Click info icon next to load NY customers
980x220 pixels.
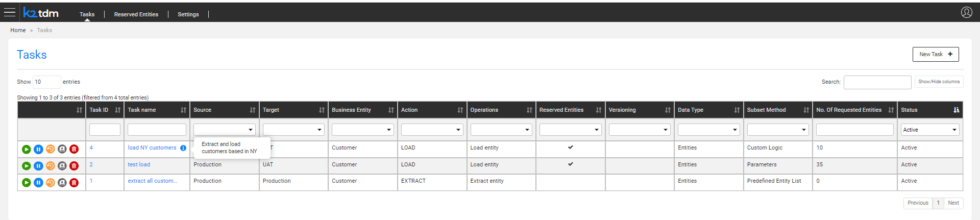(183, 148)
